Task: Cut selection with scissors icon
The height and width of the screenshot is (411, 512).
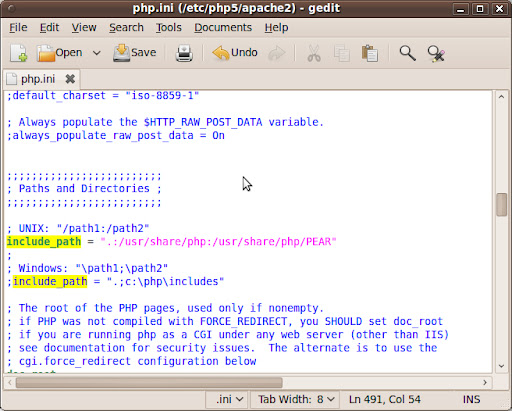Action: (314, 53)
